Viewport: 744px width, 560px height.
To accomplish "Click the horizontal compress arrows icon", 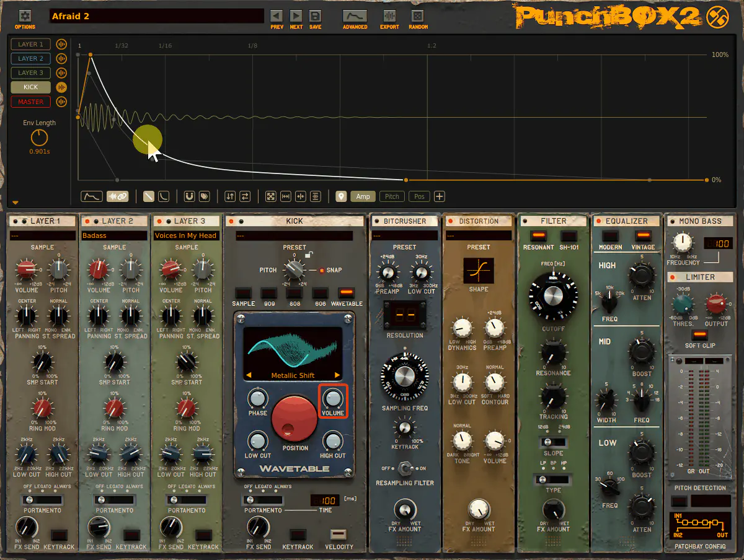I will (x=301, y=196).
